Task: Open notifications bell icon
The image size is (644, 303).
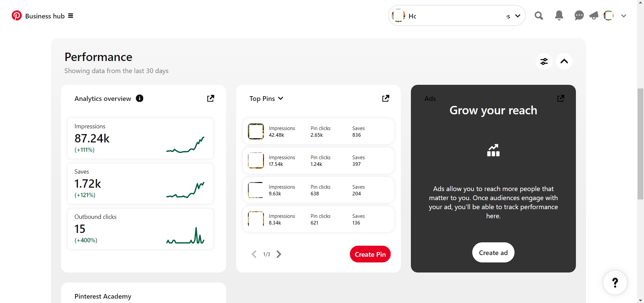Action: (559, 15)
